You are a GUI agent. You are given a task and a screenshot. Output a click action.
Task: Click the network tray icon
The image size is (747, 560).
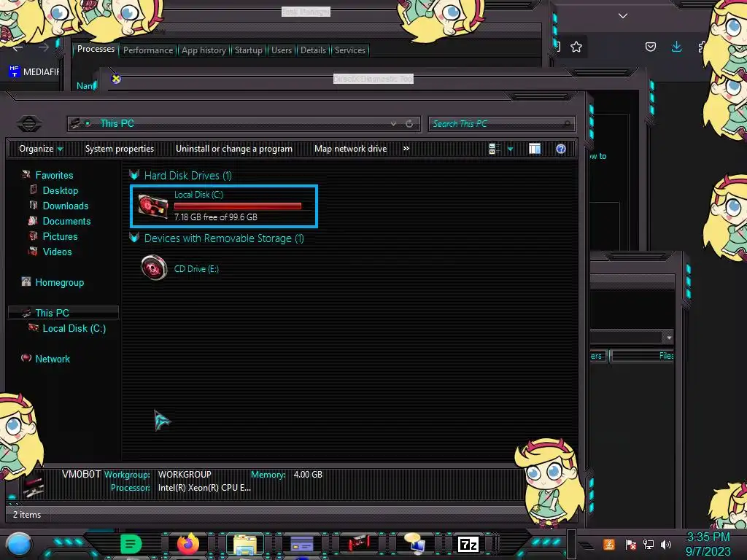point(649,544)
